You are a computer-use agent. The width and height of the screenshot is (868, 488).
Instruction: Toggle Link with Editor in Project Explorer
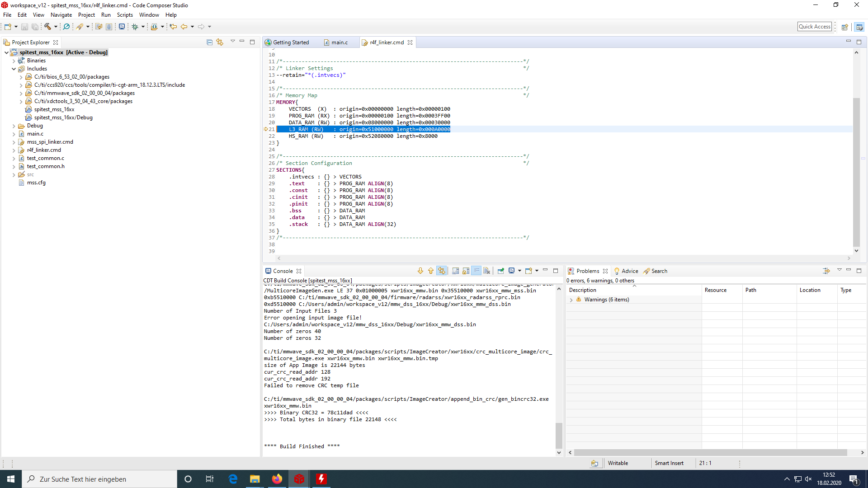(220, 42)
